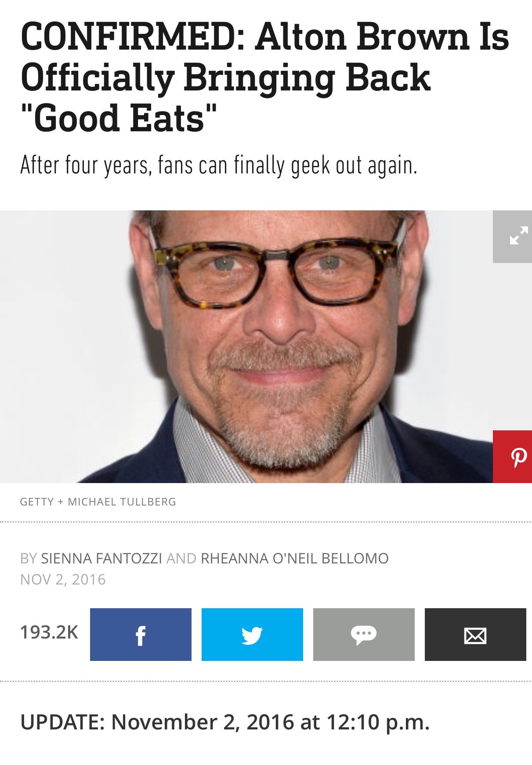The width and height of the screenshot is (532, 765).
Task: Open comments via the speech bubble button
Action: tap(364, 635)
